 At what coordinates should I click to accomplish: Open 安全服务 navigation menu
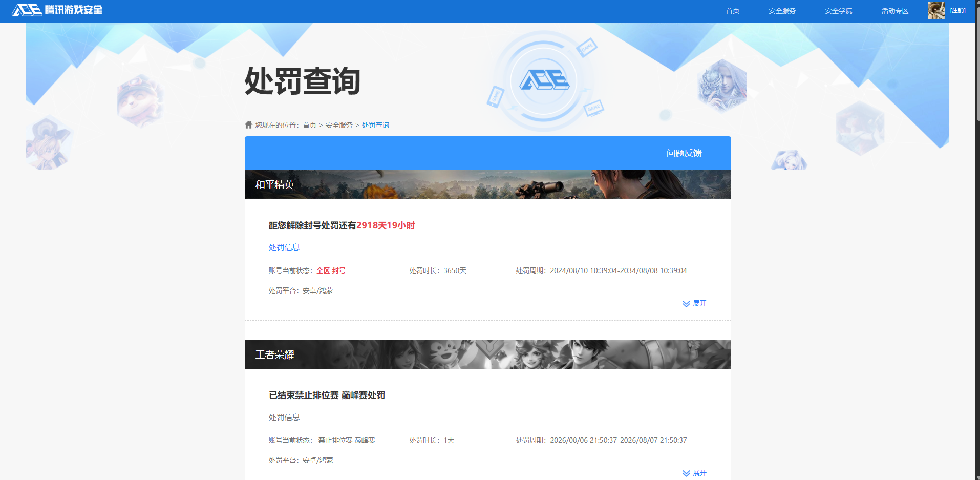(x=782, y=11)
